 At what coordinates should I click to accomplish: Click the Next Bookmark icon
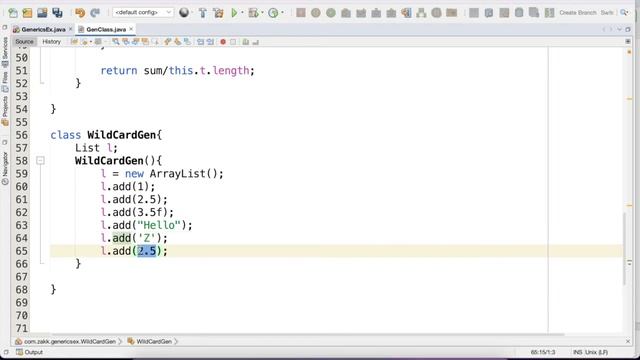(x=178, y=42)
